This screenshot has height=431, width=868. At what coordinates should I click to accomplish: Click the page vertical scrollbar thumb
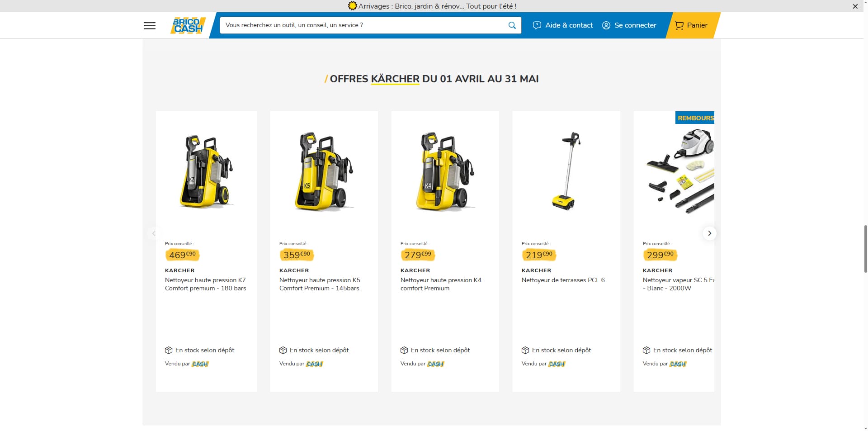coord(865,248)
